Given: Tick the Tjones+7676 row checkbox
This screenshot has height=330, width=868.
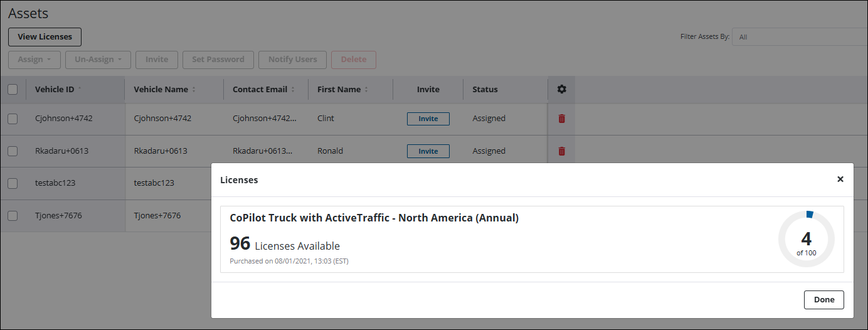Looking at the screenshot, I should point(13,216).
